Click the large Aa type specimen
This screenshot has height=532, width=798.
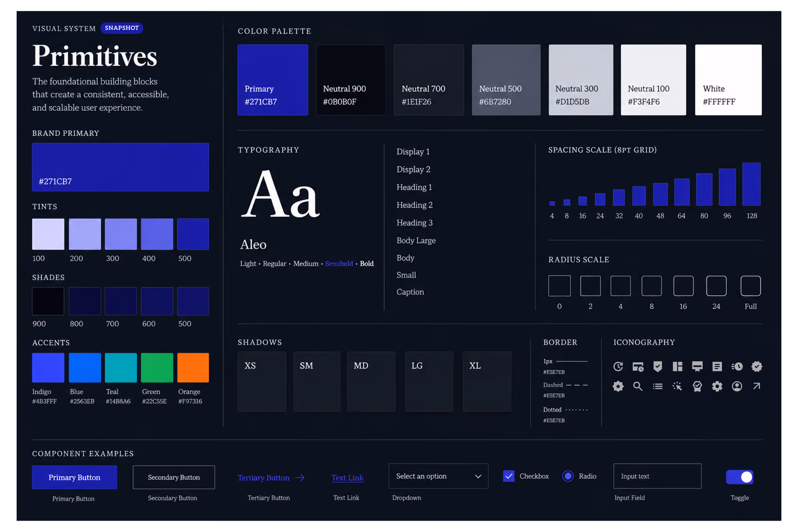(280, 194)
